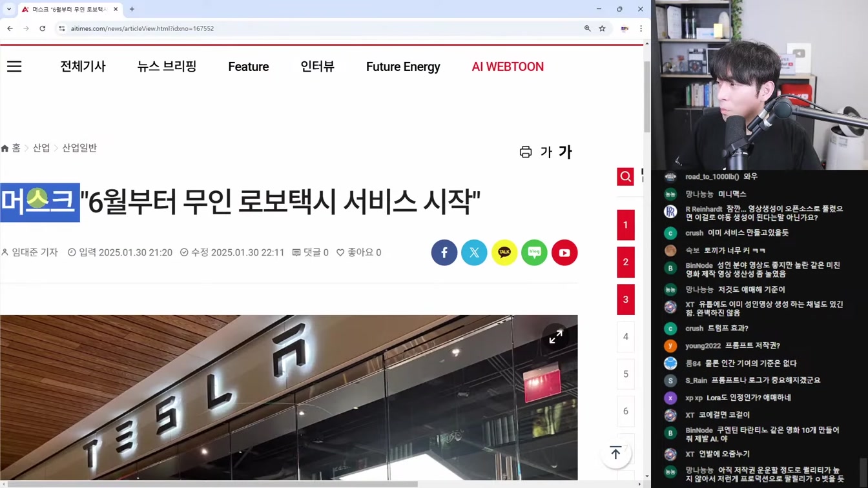Image resolution: width=868 pixels, height=488 pixels.
Task: Increase font size with large 가
Action: pyautogui.click(x=565, y=152)
